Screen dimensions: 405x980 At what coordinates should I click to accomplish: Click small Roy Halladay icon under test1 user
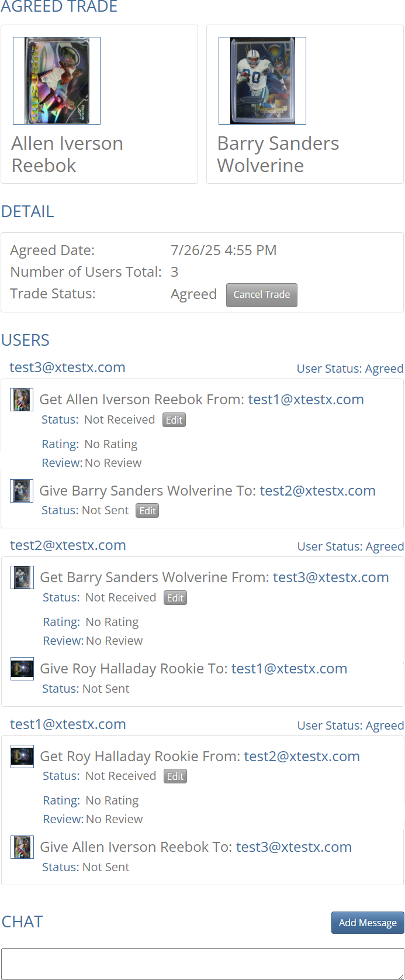(x=22, y=757)
